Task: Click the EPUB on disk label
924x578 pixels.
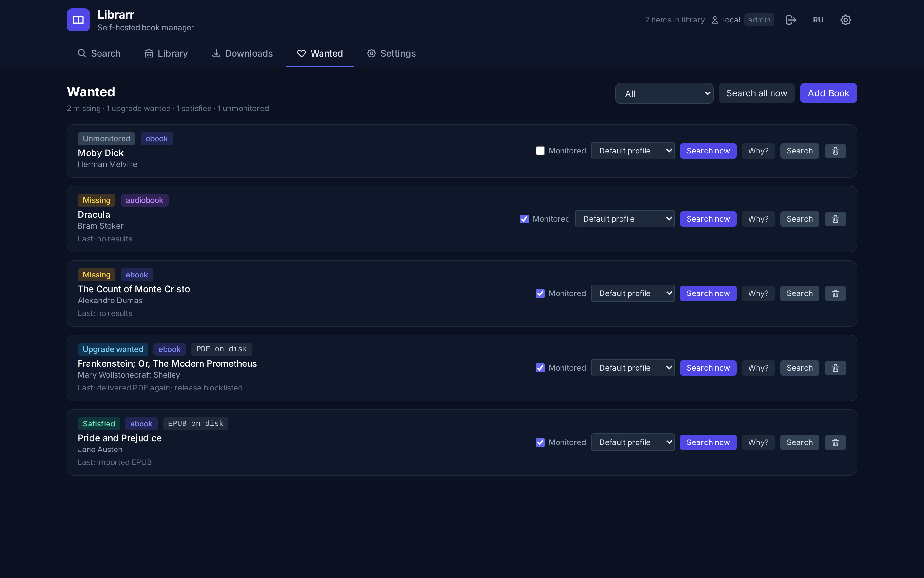Action: 195,424
